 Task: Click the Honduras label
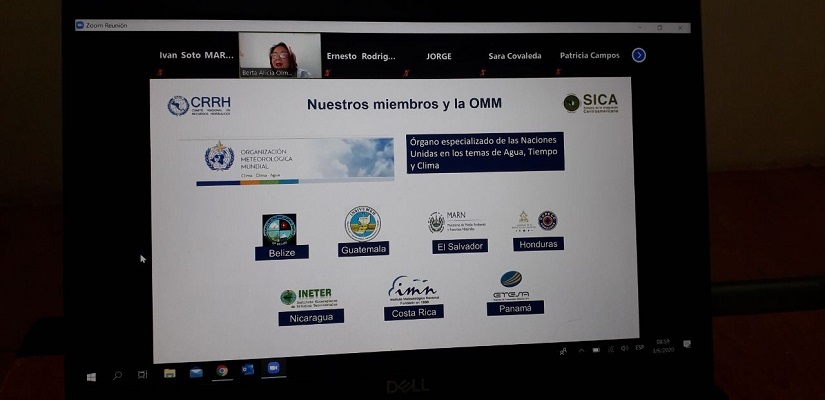[x=538, y=244]
